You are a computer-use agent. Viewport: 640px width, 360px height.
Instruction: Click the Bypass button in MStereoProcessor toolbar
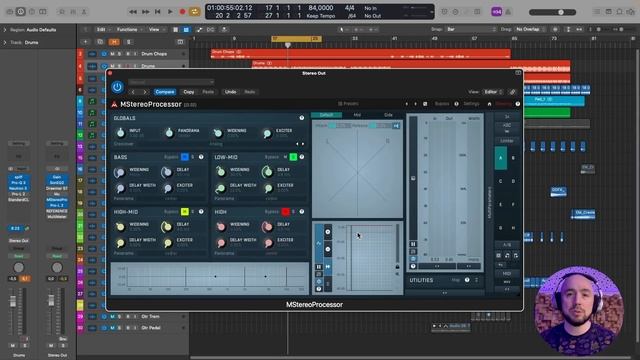point(442,104)
